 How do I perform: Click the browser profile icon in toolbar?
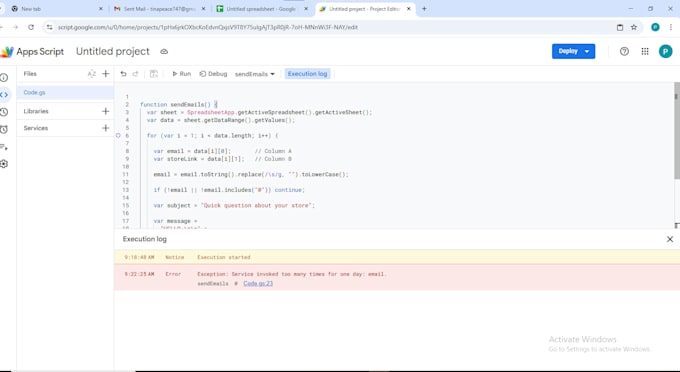point(655,27)
